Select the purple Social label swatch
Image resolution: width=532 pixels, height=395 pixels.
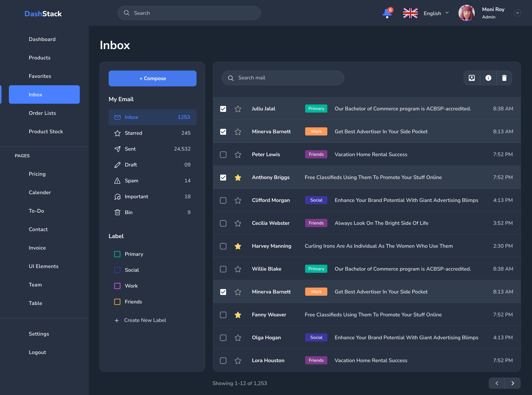[117, 270]
